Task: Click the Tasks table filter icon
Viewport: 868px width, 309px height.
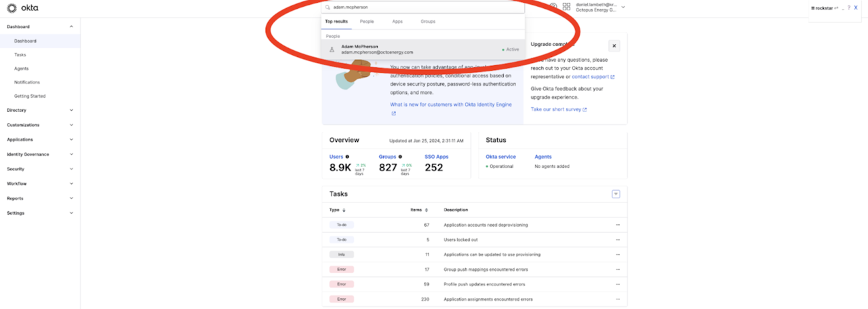Action: [616, 194]
